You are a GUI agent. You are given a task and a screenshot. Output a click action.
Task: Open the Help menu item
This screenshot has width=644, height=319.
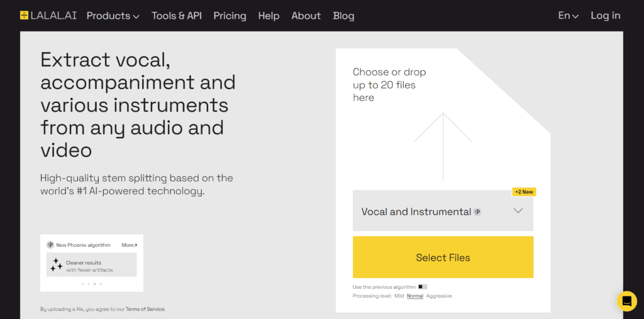coord(269,16)
